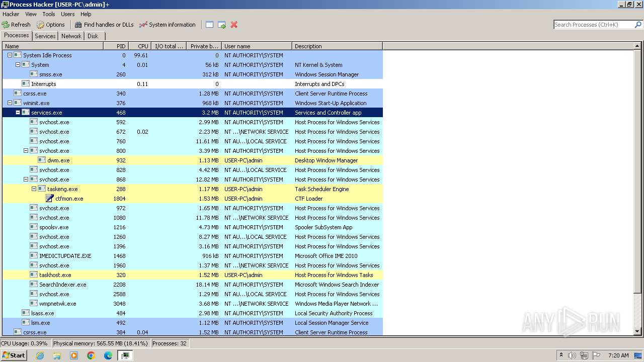Screen dimensions: 644x362
Task: Click the search magnifier icon
Action: [638, 25]
